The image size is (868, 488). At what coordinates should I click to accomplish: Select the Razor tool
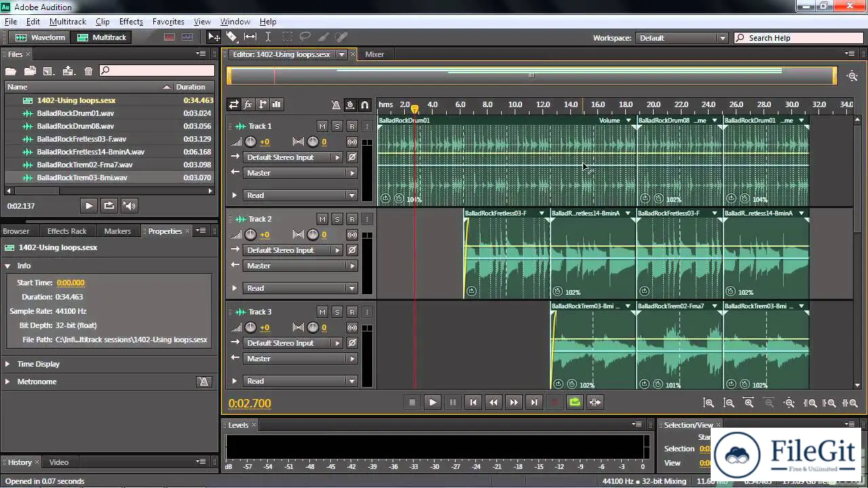(x=232, y=37)
